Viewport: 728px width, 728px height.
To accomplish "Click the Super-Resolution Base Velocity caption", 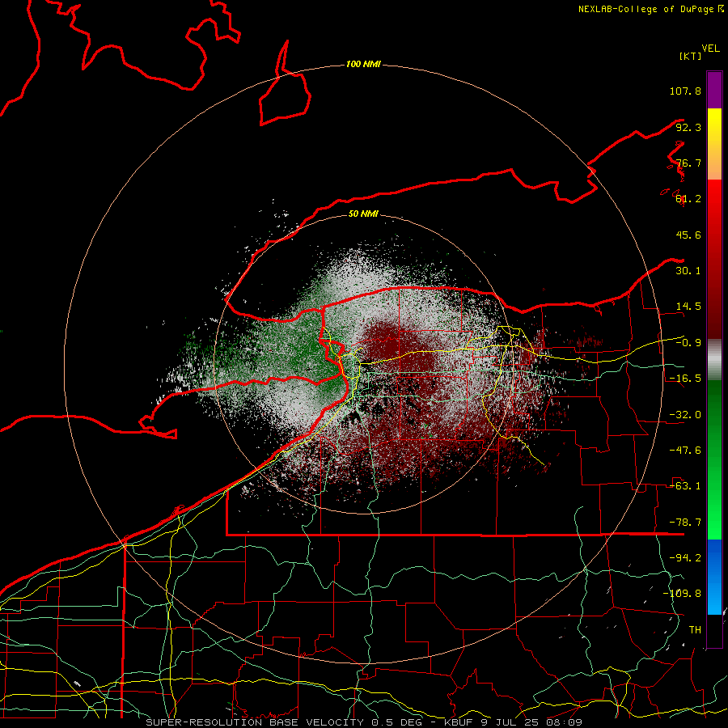I will point(364,722).
